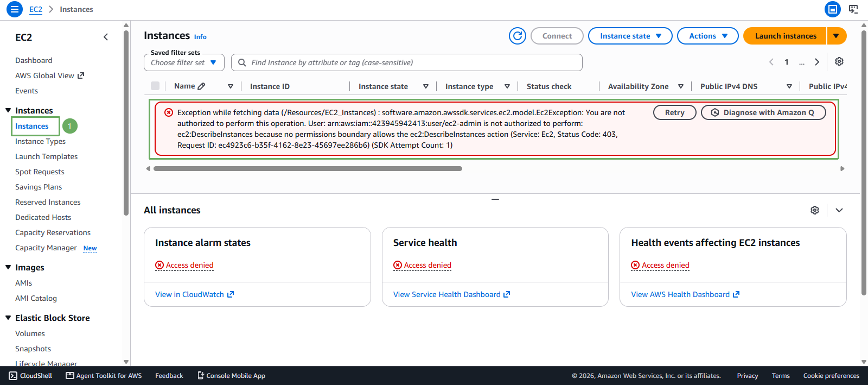
Task: Sort by Public IPv4 DNS arrow
Action: pos(789,86)
